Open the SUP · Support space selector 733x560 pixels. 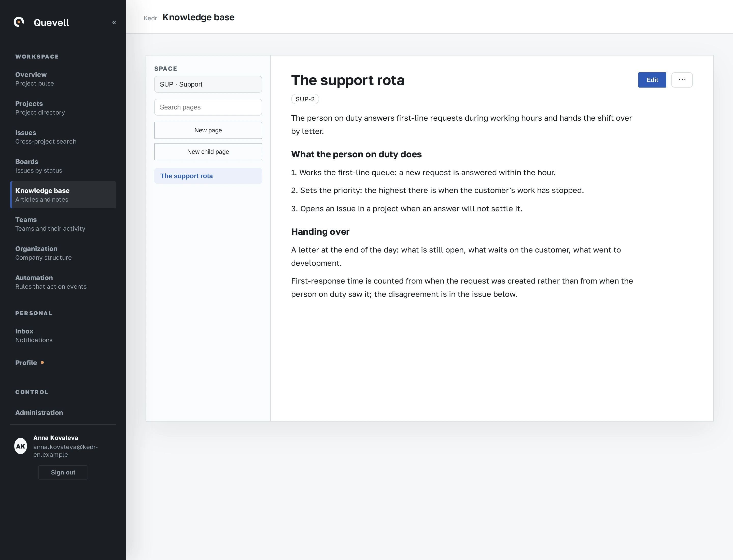point(208,84)
